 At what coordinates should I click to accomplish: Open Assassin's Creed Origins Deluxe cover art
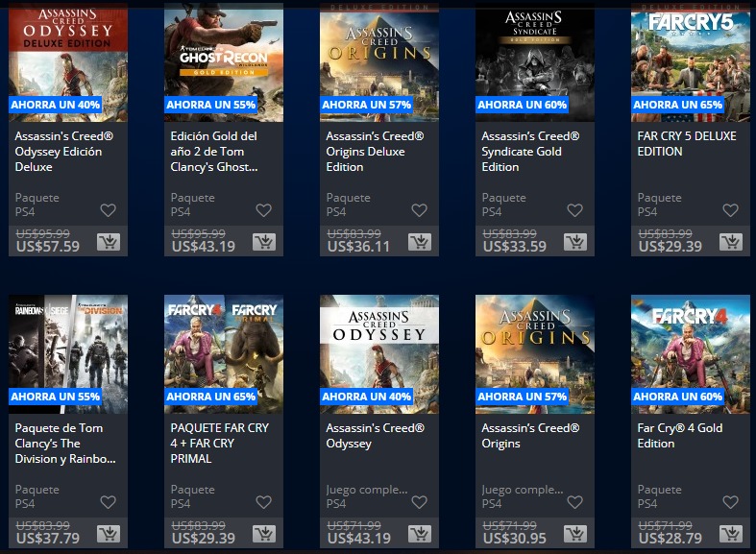pos(379,62)
